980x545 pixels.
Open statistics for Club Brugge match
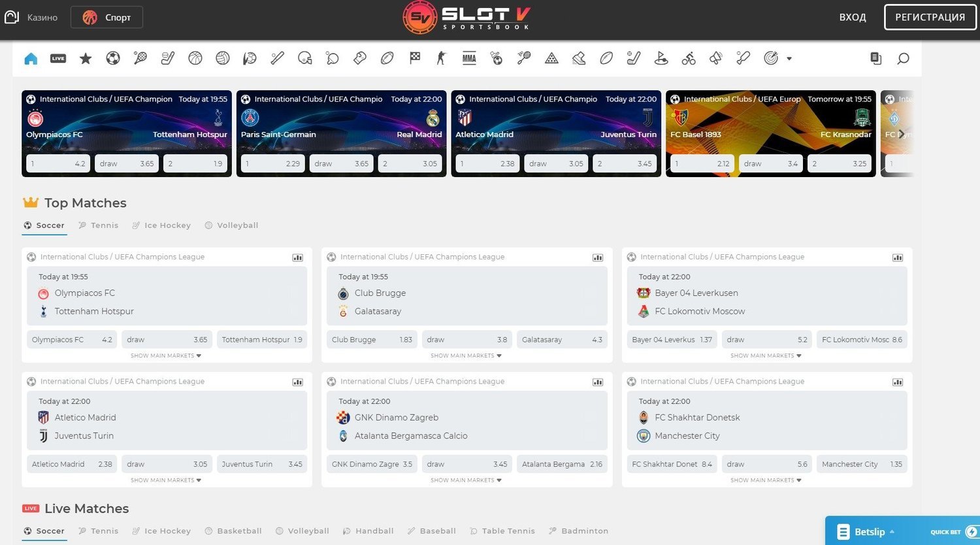[x=597, y=257]
